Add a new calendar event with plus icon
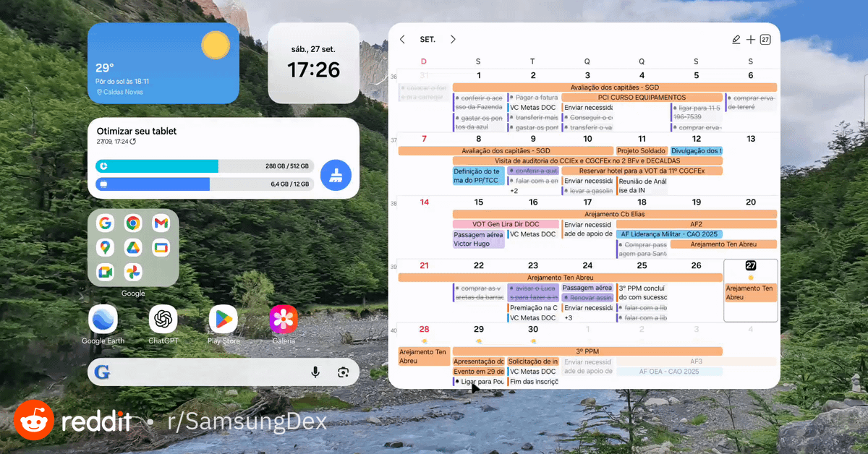Screen dimensions: 868x454 coord(751,40)
